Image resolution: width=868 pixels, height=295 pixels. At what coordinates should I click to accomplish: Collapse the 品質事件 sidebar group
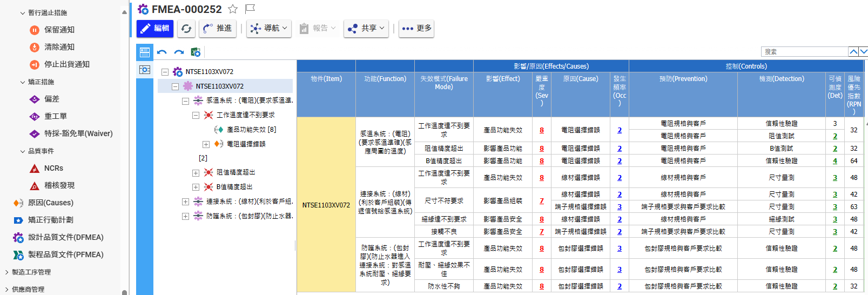tap(23, 151)
